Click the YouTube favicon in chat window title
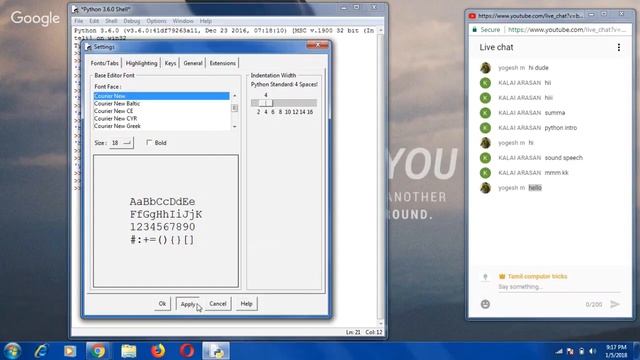The width and height of the screenshot is (640, 360). coord(473,16)
